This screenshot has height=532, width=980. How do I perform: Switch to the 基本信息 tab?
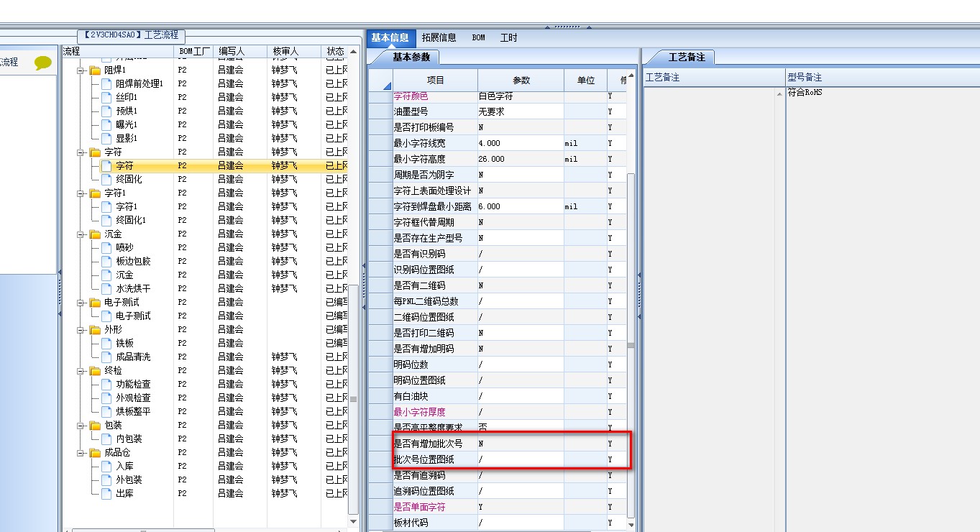click(x=390, y=37)
